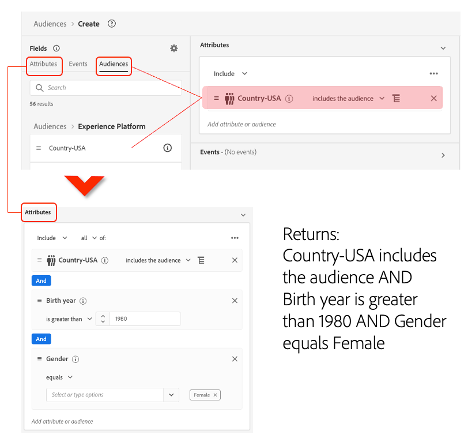
Task: Open 'equals' operator dropdown under Gender
Action: point(59,377)
